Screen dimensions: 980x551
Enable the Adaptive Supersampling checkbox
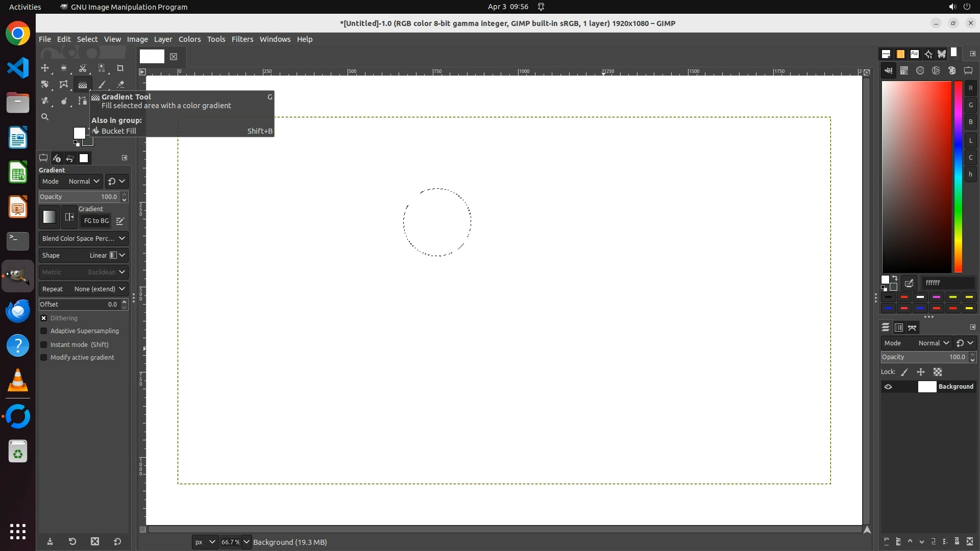[44, 331]
